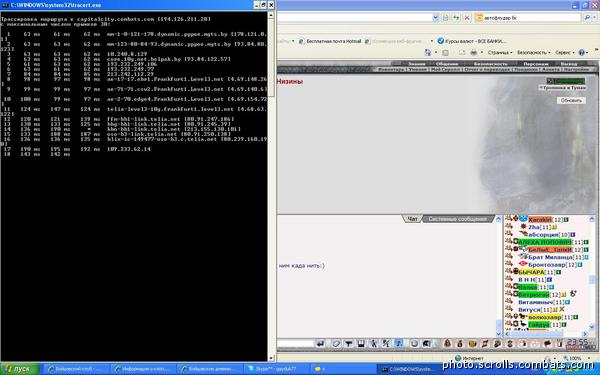Open the Безопасность browser dropdown menu

[533, 52]
